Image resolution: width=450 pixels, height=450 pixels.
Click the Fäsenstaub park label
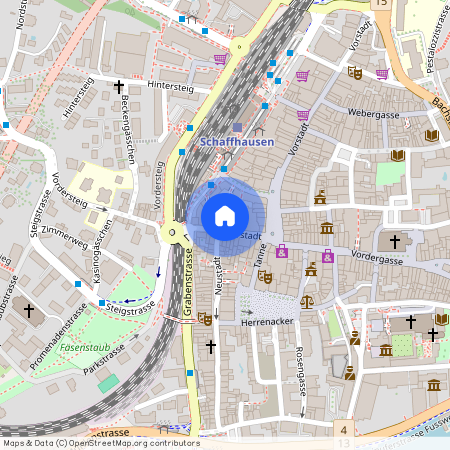tap(85, 347)
